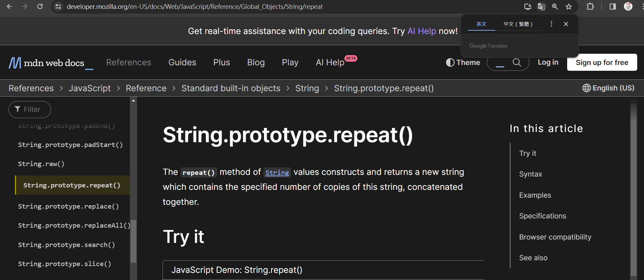Open the English (US) language selector
Viewport: 644px width, 280px height.
click(608, 88)
